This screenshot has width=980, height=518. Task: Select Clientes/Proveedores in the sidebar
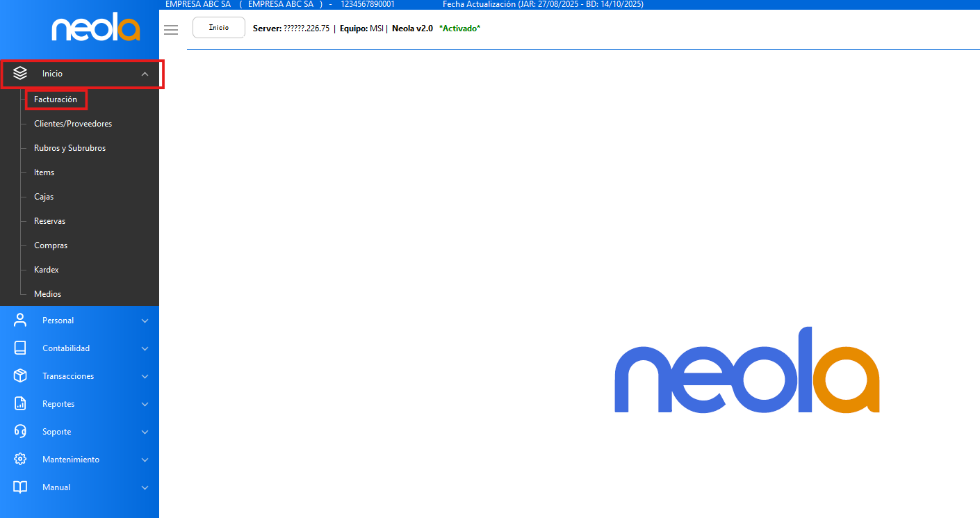tap(73, 124)
